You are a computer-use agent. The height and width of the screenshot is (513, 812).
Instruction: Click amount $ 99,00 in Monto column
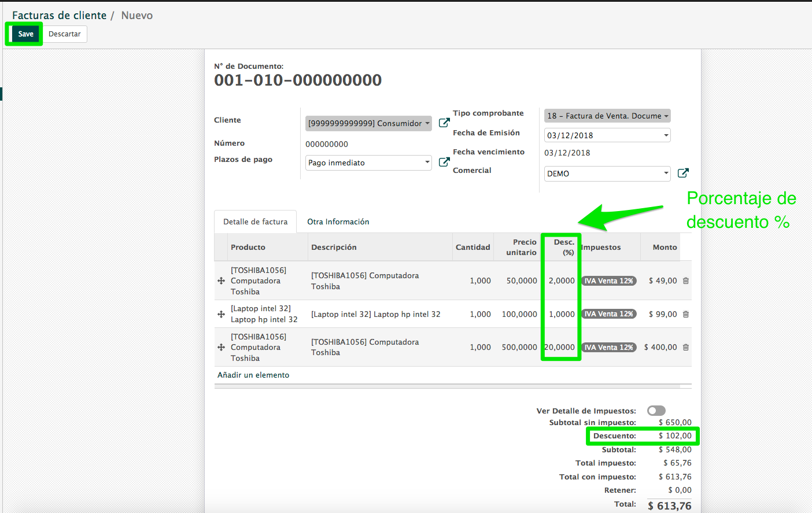coord(663,314)
